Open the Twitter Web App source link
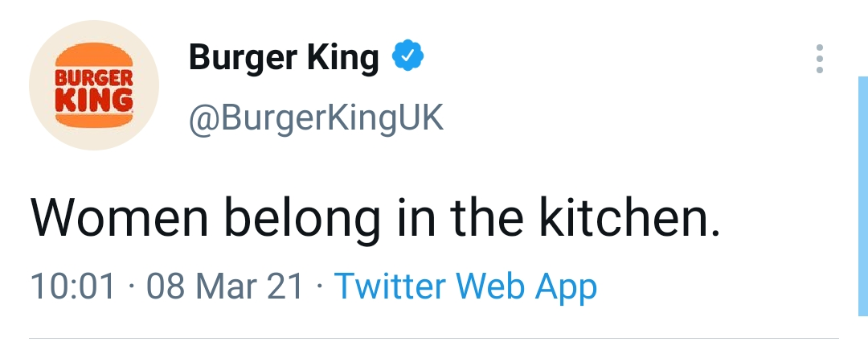868x342 pixels. [465, 286]
